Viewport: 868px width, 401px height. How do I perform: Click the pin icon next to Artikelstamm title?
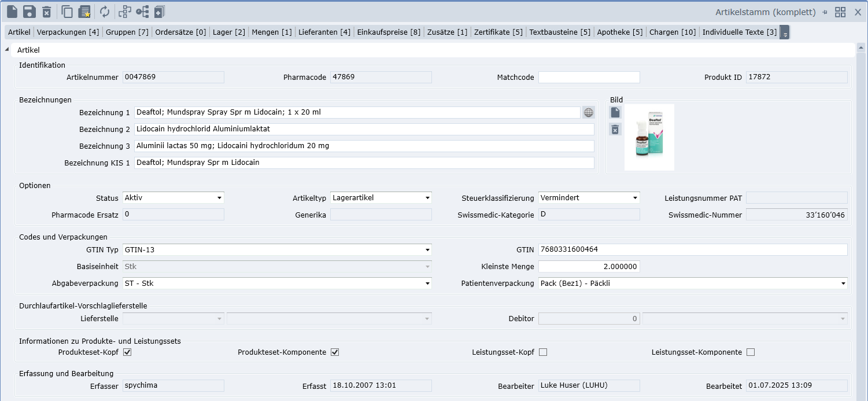[x=825, y=12]
